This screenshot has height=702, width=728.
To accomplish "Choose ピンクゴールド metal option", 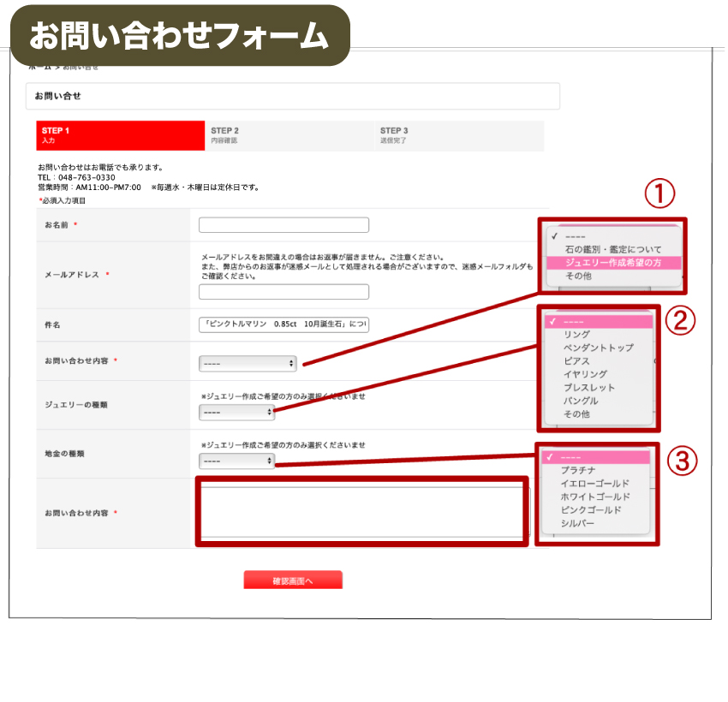I will click(596, 510).
